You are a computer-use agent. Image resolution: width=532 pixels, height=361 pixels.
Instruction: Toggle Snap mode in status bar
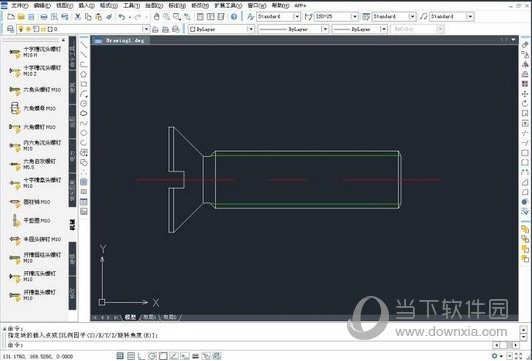coord(120,356)
